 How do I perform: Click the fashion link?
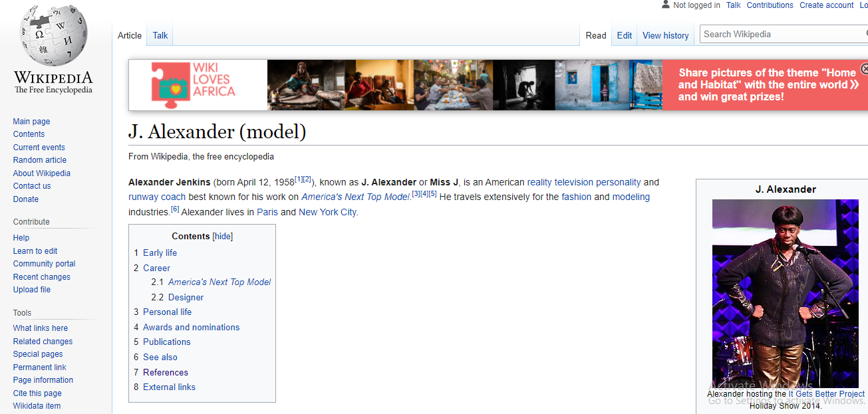(x=577, y=197)
